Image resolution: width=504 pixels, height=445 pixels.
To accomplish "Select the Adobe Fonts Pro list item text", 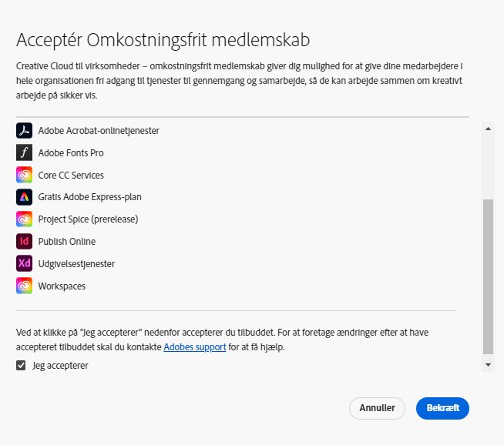I will 71,153.
